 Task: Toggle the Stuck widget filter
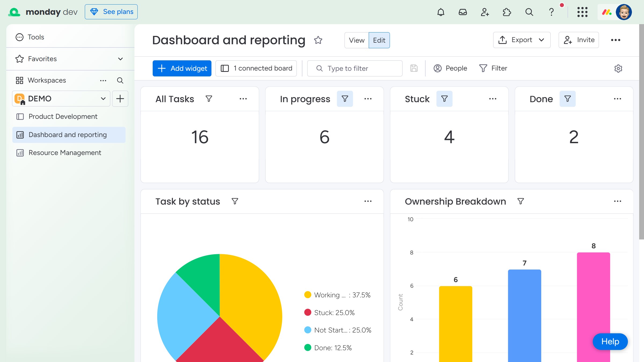[444, 99]
